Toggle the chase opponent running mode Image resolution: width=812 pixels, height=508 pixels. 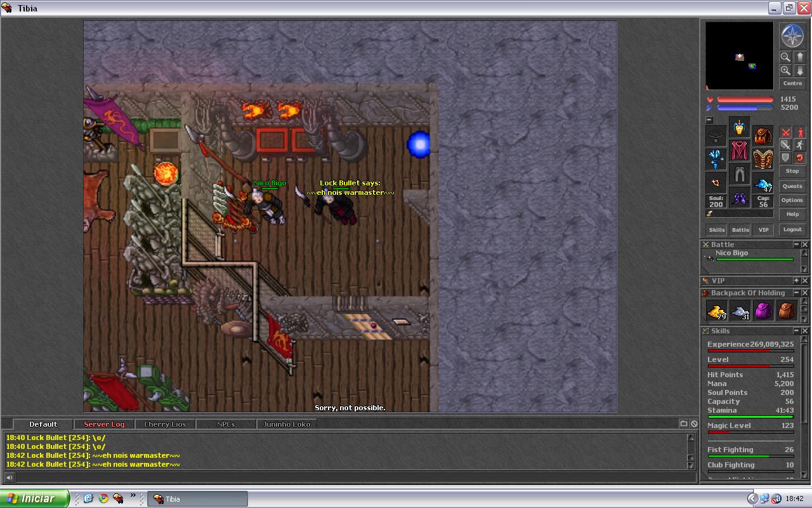(x=800, y=145)
